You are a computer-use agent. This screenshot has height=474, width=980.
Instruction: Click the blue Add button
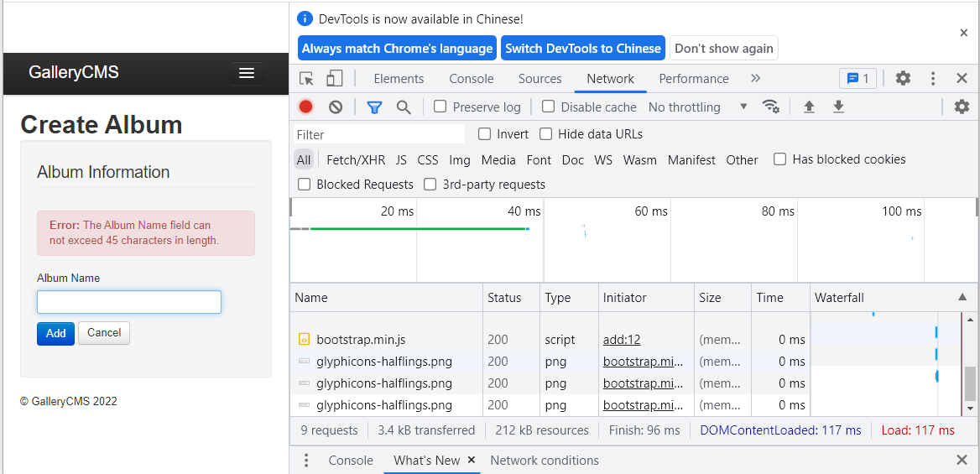coord(55,333)
